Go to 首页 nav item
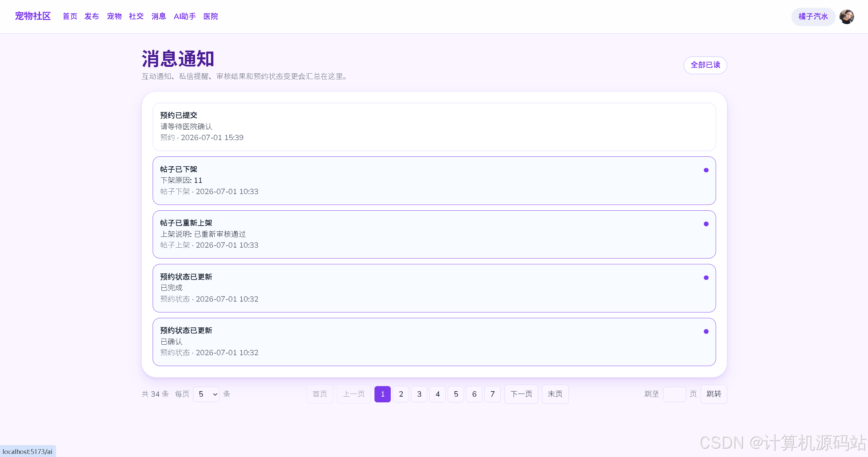868x457 pixels. 70,16
